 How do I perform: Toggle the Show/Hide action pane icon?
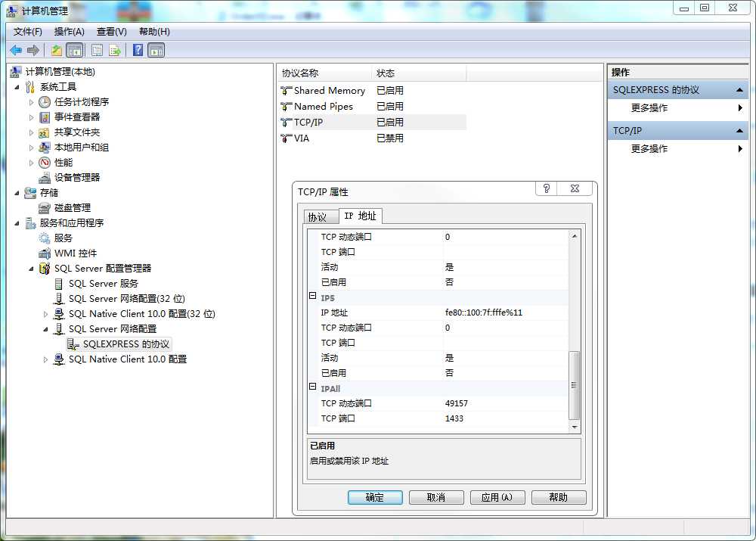156,50
